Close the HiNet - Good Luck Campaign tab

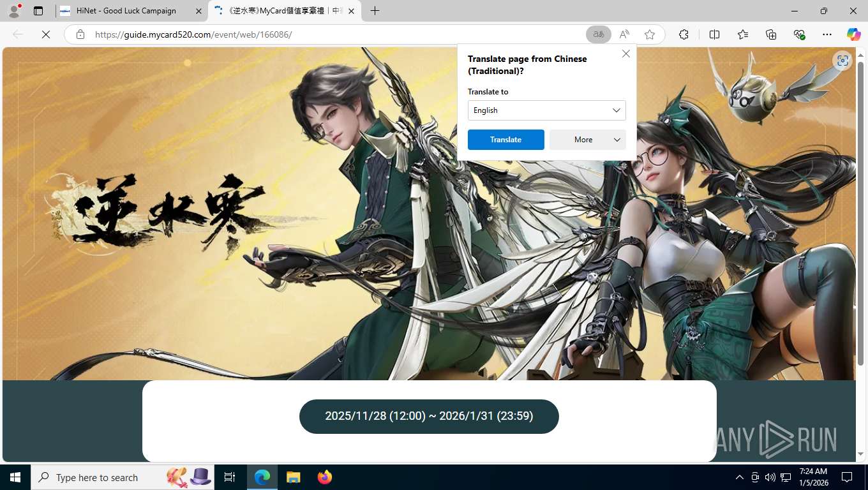coord(198,11)
